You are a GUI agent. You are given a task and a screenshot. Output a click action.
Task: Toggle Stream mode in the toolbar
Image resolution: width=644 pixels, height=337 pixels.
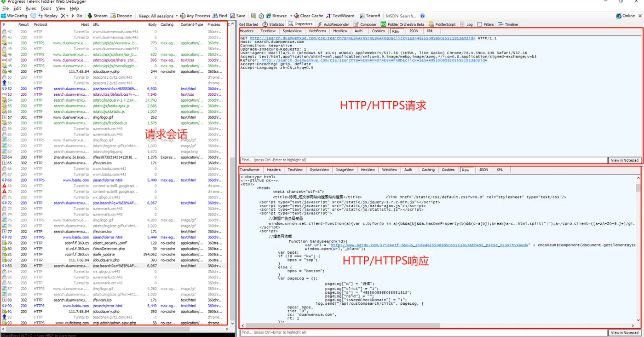97,16
